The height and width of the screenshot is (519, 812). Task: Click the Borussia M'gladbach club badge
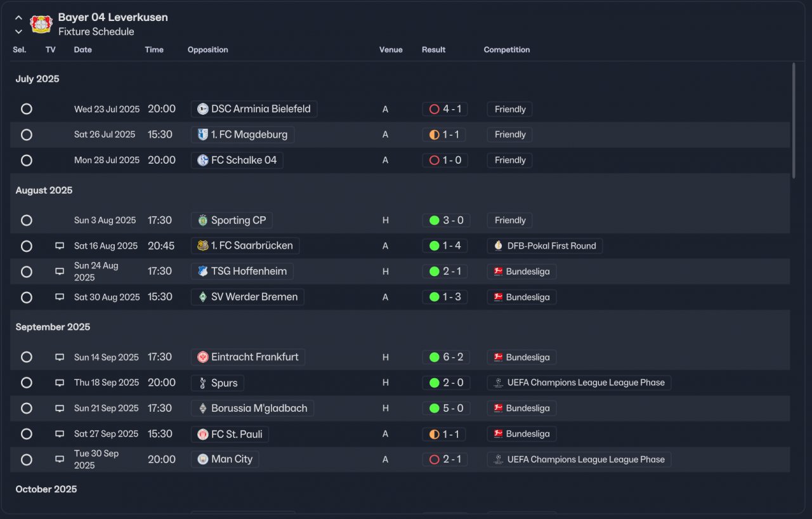[203, 409]
